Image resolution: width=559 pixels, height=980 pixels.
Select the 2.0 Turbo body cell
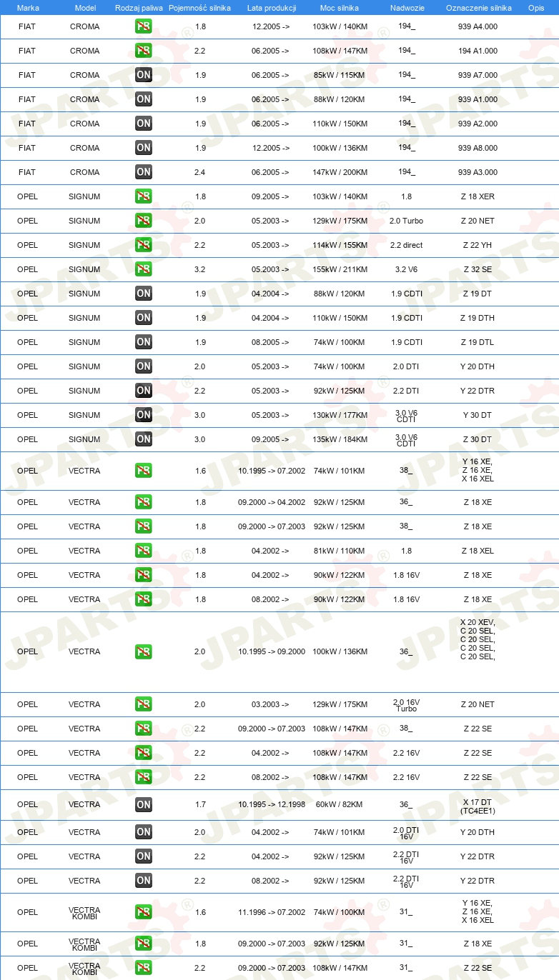tap(407, 221)
